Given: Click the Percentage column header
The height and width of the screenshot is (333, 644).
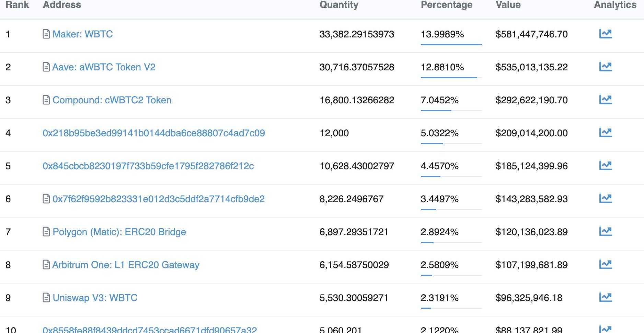Looking at the screenshot, I should (x=446, y=5).
